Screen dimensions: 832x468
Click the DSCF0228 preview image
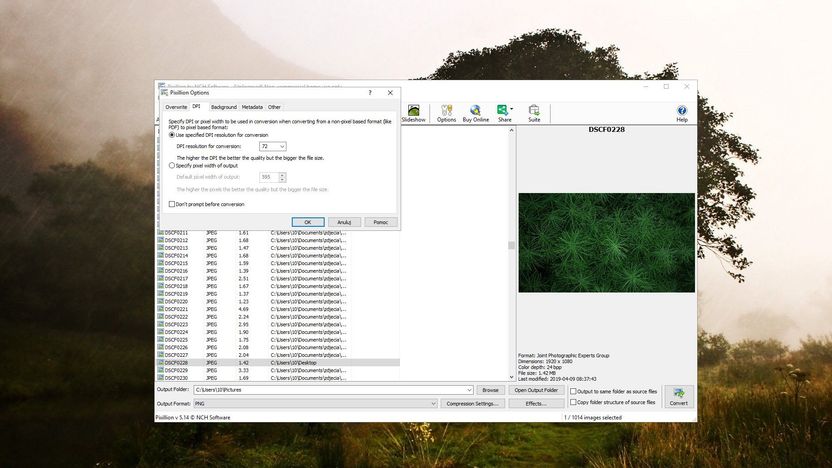pos(606,242)
